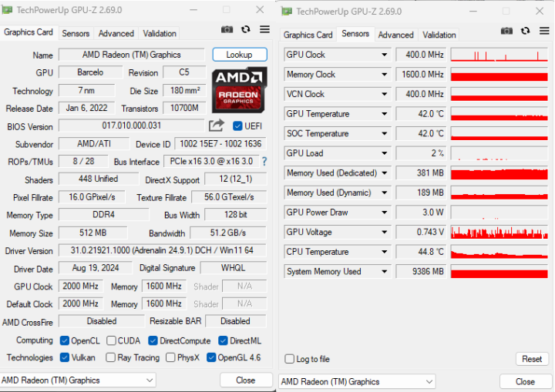
Task: Toggle DirectML checkbox
Action: click(223, 340)
